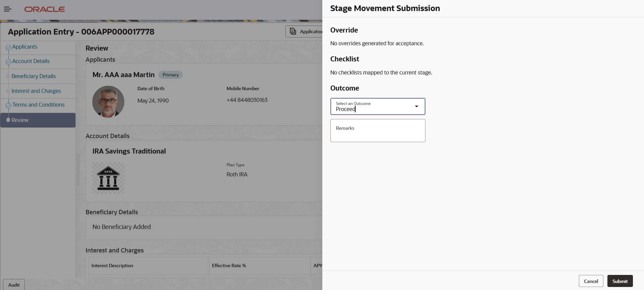This screenshot has height=290, width=644.
Task: Open the Terms and Conditions step
Action: (x=39, y=105)
